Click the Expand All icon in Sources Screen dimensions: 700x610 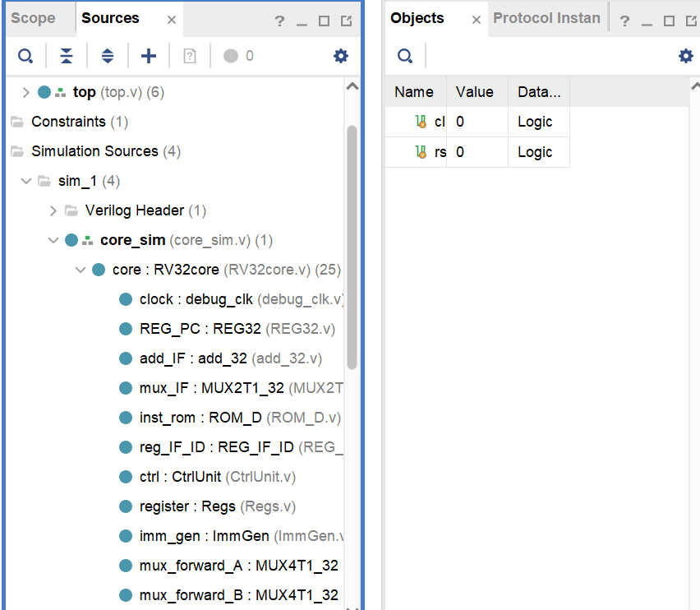coord(108,56)
